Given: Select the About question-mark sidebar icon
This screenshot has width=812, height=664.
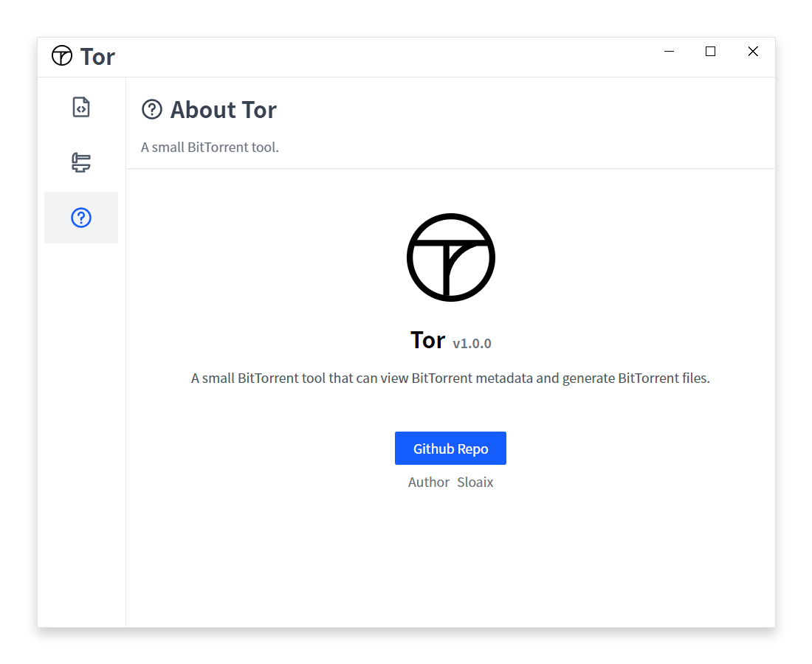Looking at the screenshot, I should pyautogui.click(x=81, y=218).
